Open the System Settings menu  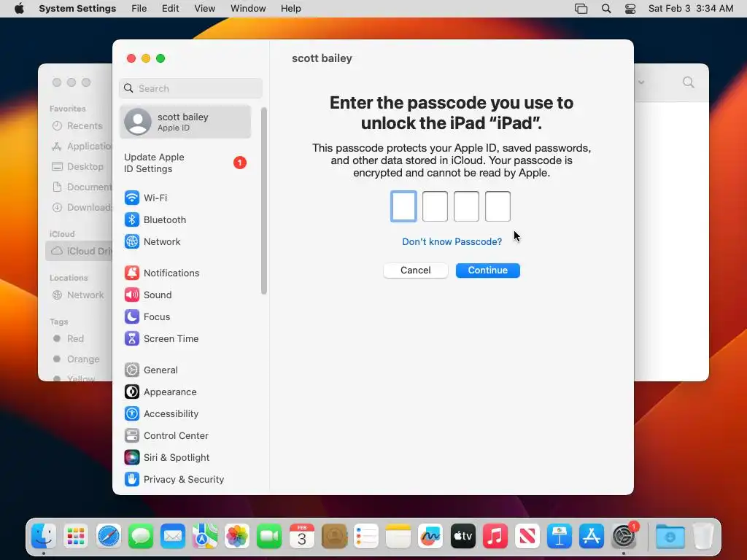[77, 9]
